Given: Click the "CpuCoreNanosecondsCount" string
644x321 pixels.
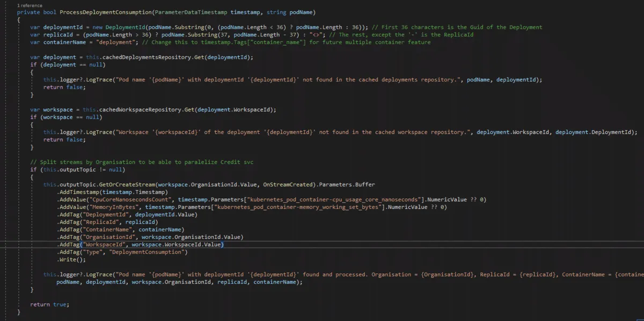Looking at the screenshot, I should [x=130, y=199].
